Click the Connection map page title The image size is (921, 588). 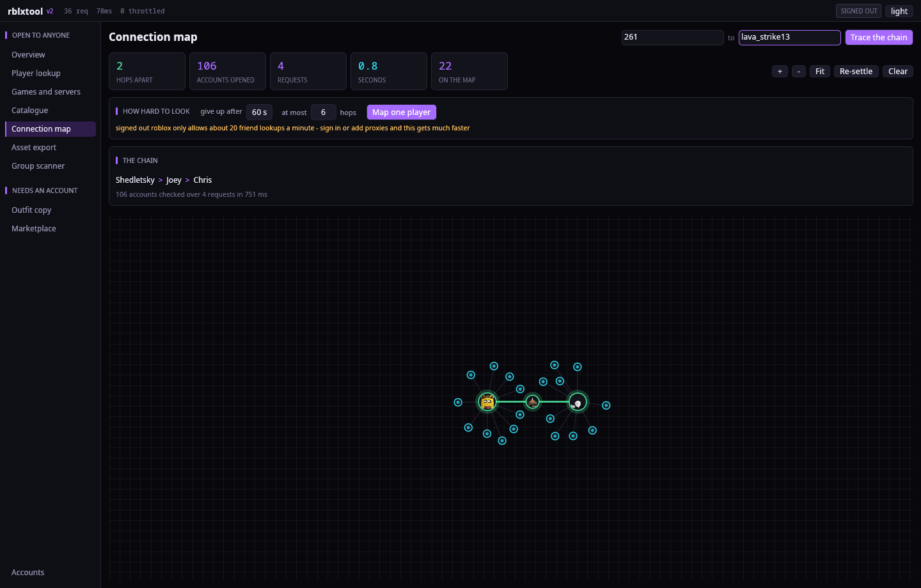pos(153,37)
